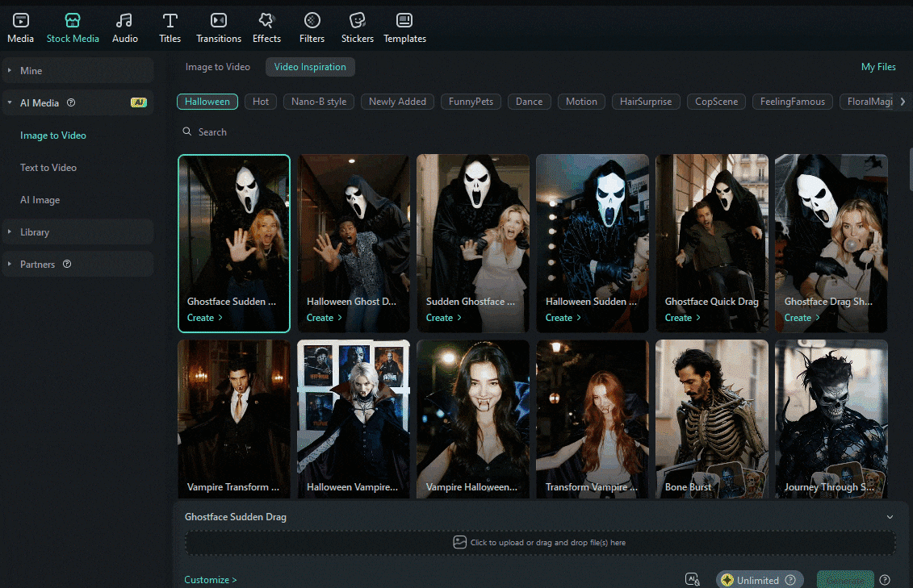This screenshot has width=913, height=588.
Task: Open the Stock Media panel
Action: click(x=73, y=27)
